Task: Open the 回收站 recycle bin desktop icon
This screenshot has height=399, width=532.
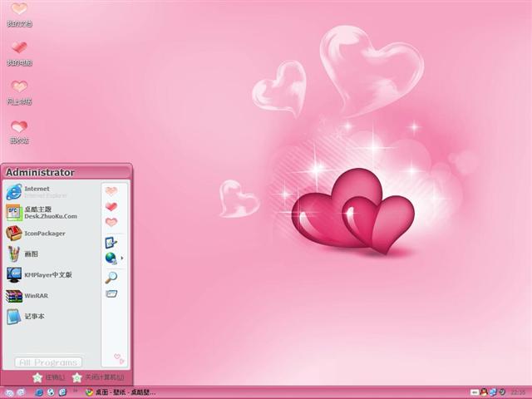Action: tap(19, 132)
